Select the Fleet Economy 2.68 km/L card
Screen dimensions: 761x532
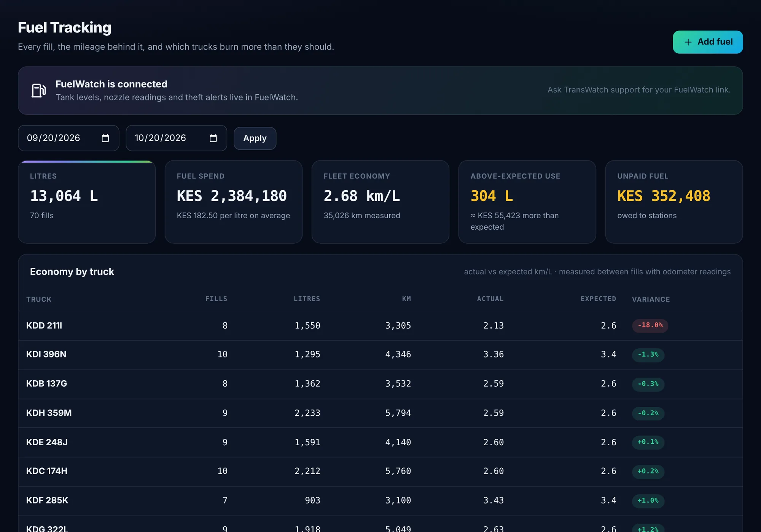tap(380, 202)
